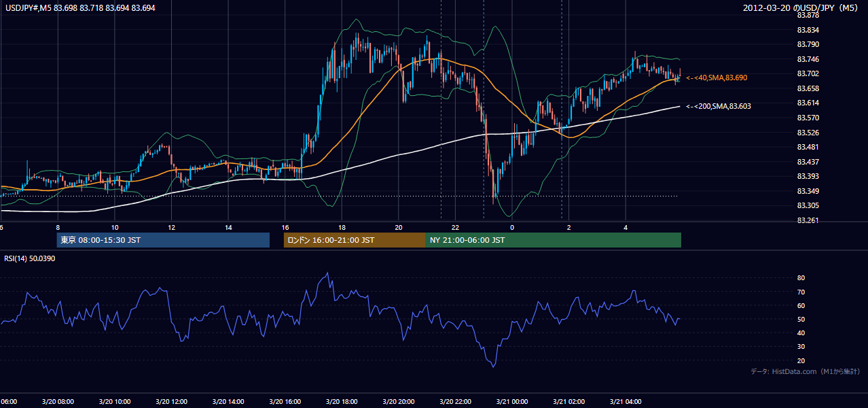Viewport: 868px width, 408px height.
Task: Click RSI scale level 80
Action: point(801,278)
